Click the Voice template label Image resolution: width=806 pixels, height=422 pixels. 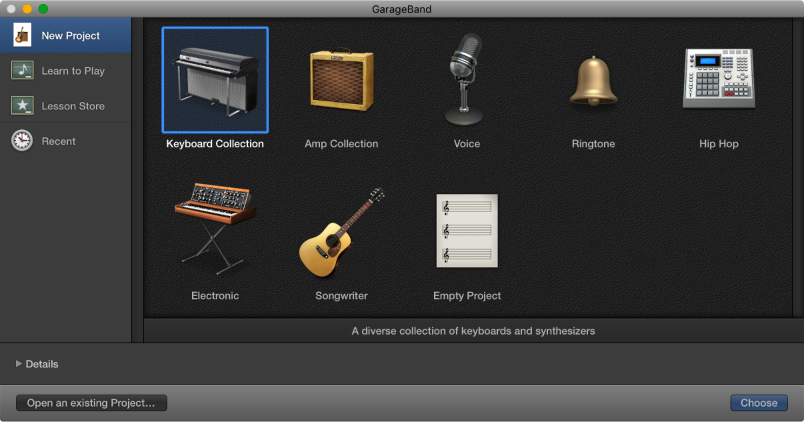tap(467, 144)
